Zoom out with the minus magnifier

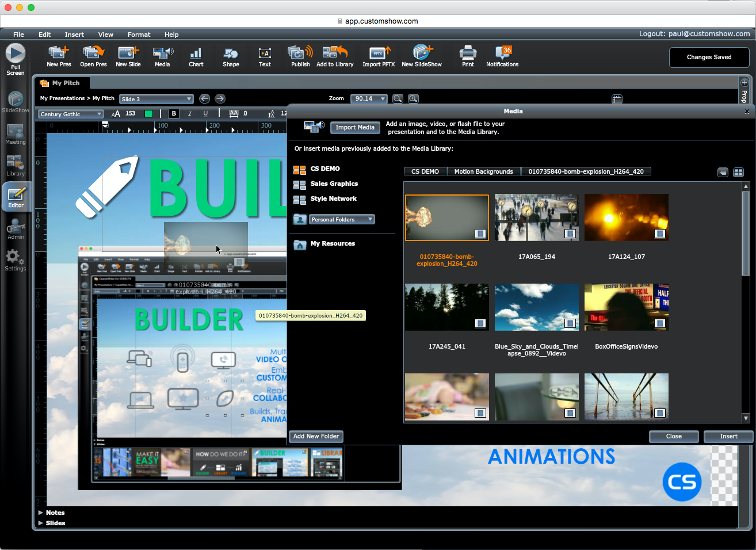point(398,98)
